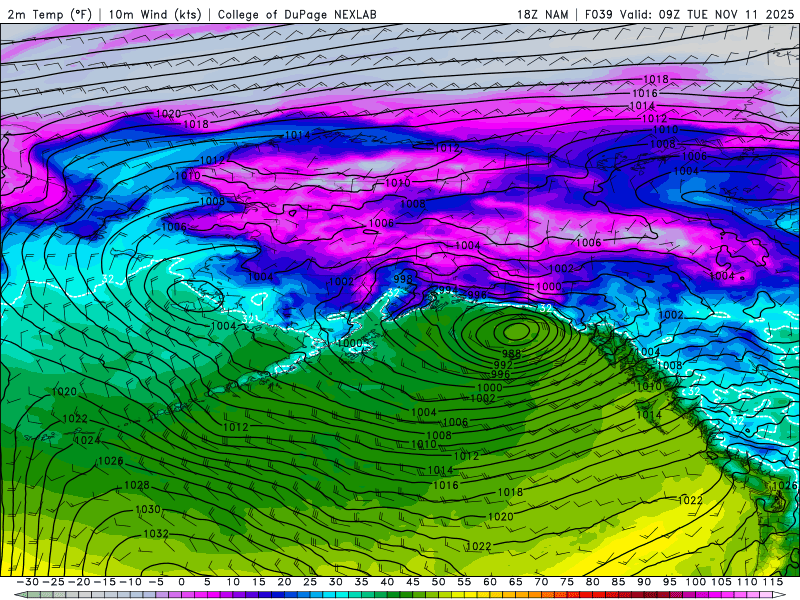The width and height of the screenshot is (800, 600).
Task: Click the 0 value on the temperature scale
Action: (x=182, y=582)
